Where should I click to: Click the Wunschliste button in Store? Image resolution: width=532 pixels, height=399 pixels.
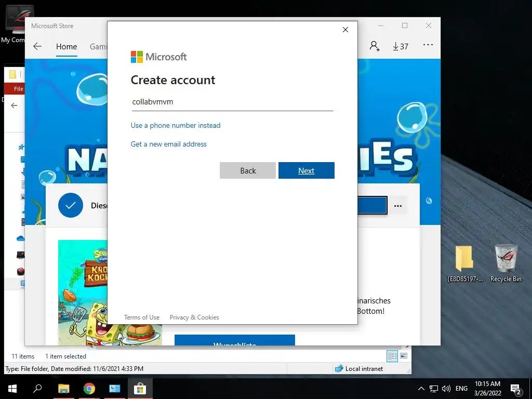pyautogui.click(x=235, y=340)
